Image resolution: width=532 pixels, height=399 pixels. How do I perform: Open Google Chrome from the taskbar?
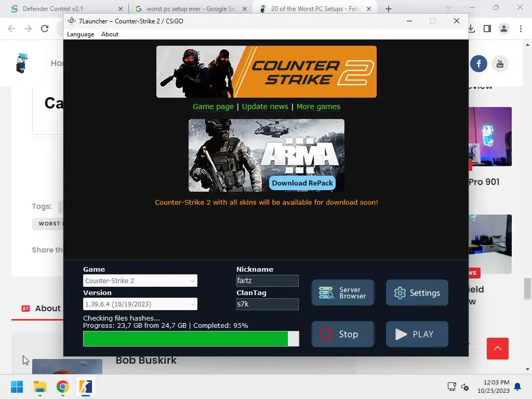coord(63,387)
